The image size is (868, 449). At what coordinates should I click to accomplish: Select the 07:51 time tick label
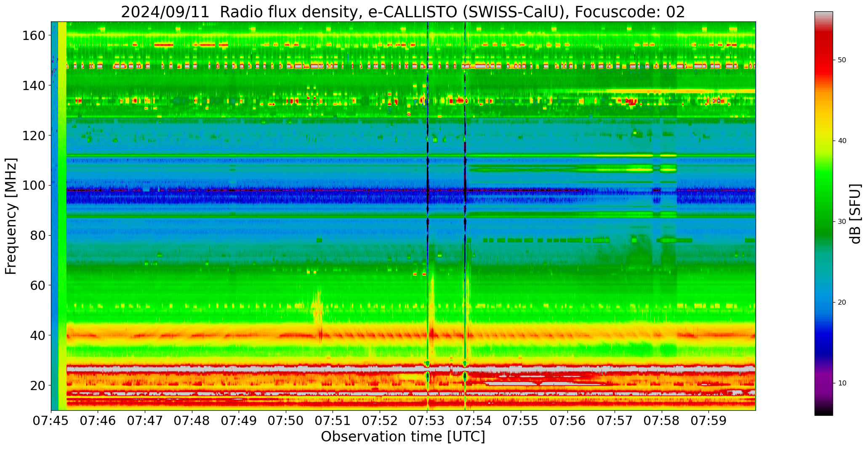click(333, 421)
